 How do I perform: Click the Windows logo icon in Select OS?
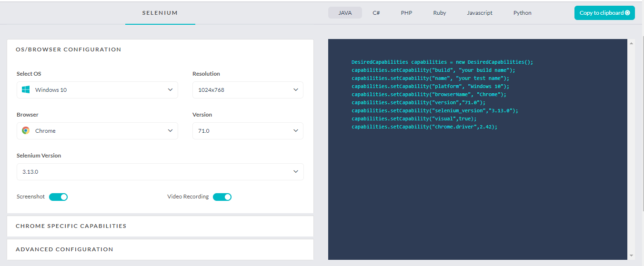(x=26, y=89)
